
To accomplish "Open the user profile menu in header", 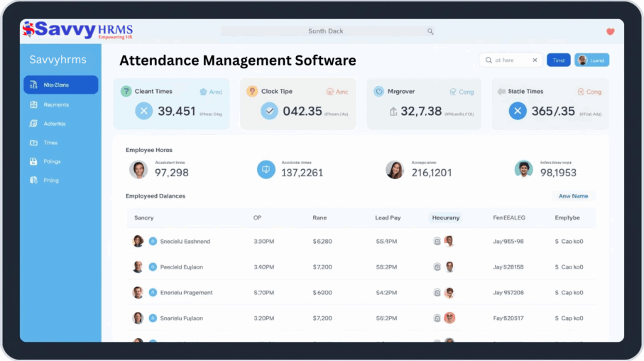I will (x=591, y=60).
